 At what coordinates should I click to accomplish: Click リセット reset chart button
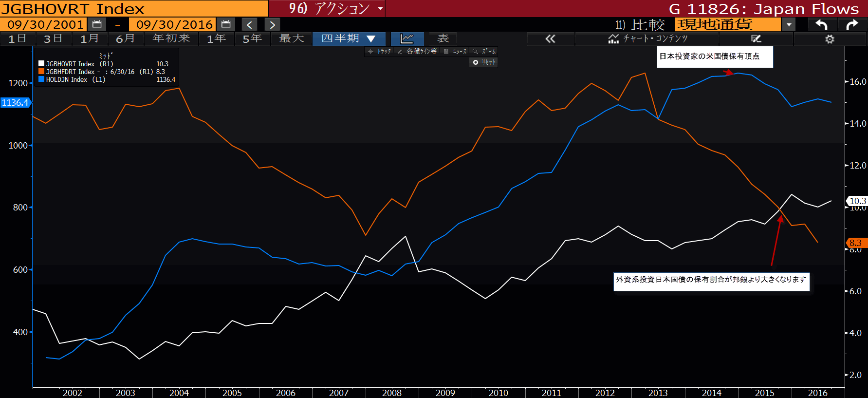pyautogui.click(x=484, y=62)
